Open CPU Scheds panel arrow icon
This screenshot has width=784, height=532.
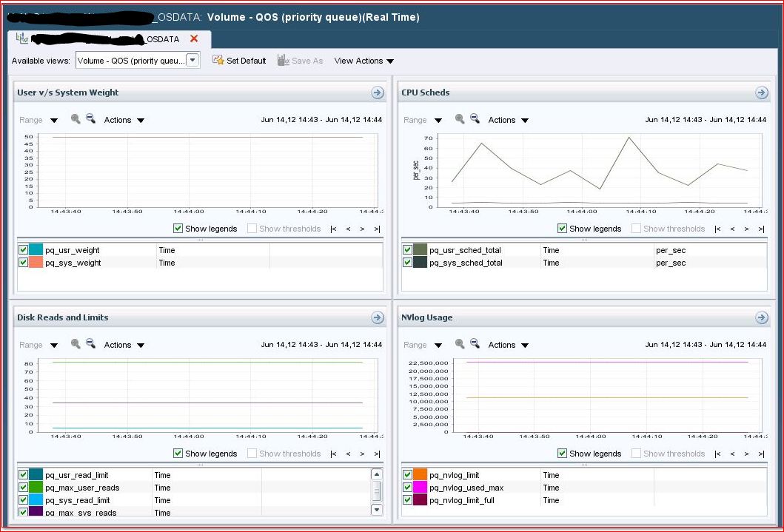(761, 92)
